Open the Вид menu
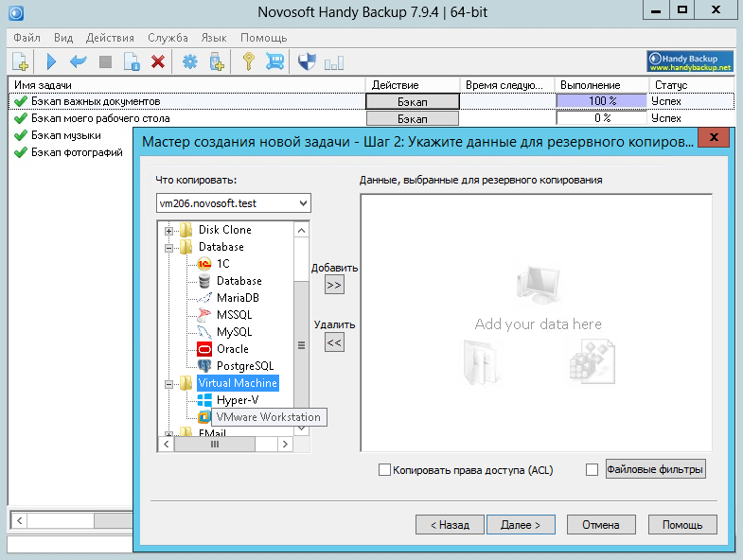The height and width of the screenshot is (560, 743). (63, 38)
